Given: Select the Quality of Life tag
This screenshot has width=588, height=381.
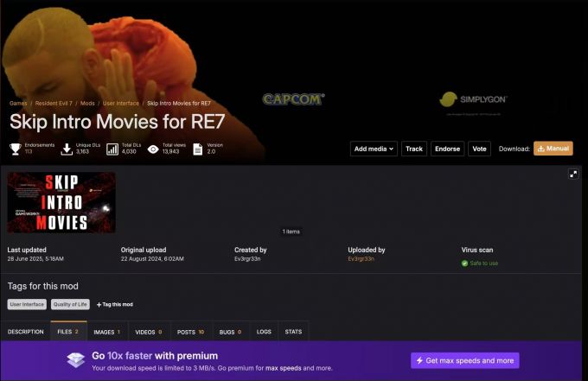Looking at the screenshot, I should tap(70, 304).
